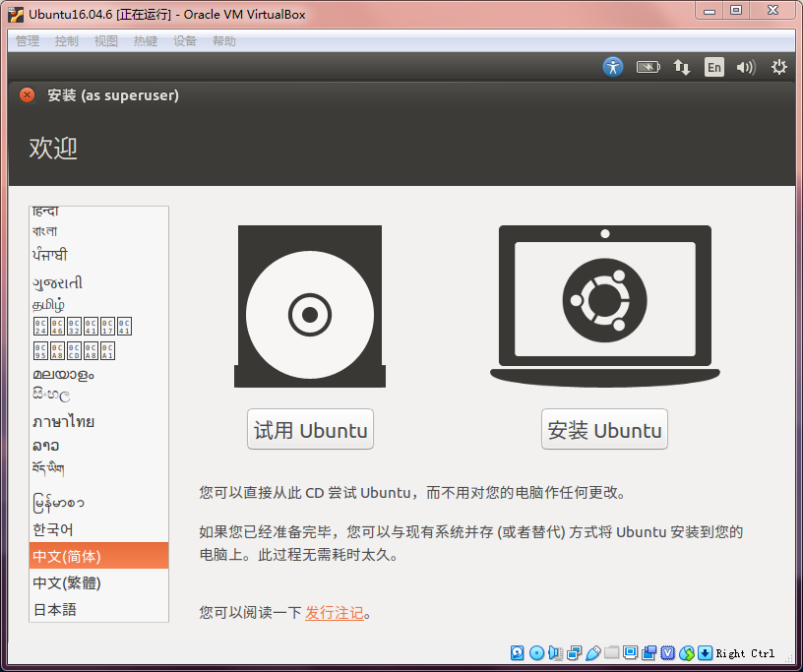Image resolution: width=803 pixels, height=672 pixels.
Task: Select தமிழ் in language list
Action: pos(98,304)
